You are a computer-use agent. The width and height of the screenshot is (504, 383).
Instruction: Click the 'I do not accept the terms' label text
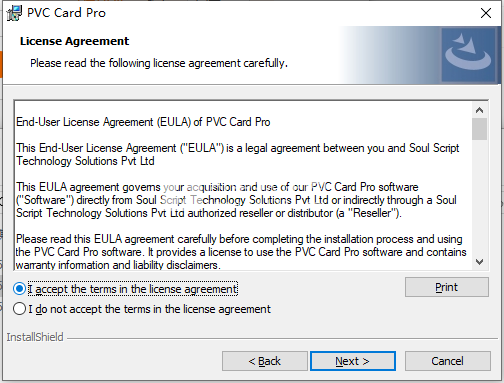pyautogui.click(x=149, y=309)
